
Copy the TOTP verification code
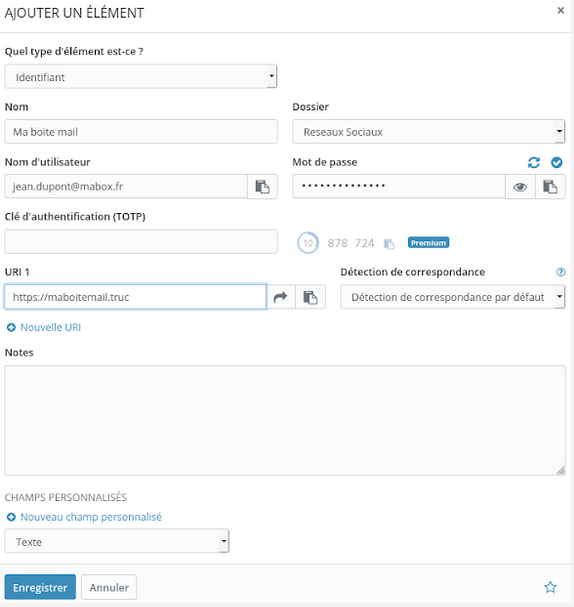[x=389, y=243]
